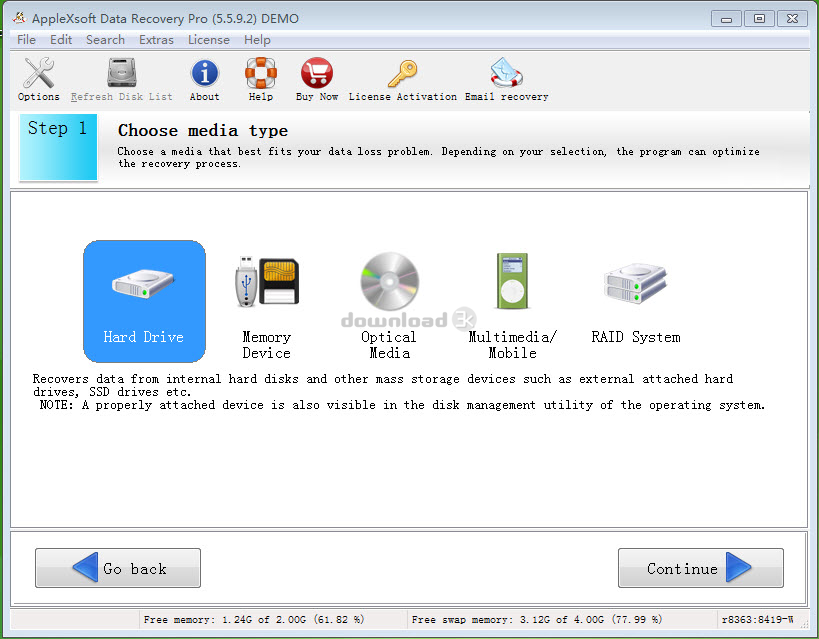
Task: Click the Choose media type heading
Action: click(203, 130)
